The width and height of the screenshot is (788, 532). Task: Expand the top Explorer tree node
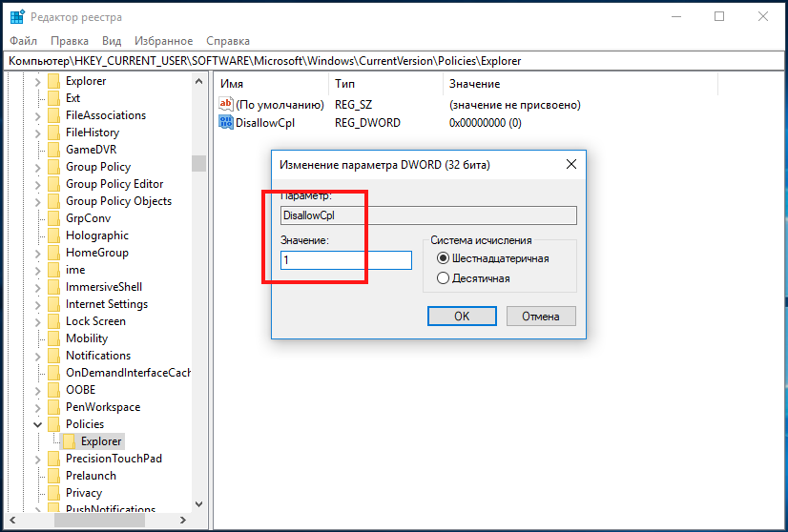pyautogui.click(x=38, y=81)
